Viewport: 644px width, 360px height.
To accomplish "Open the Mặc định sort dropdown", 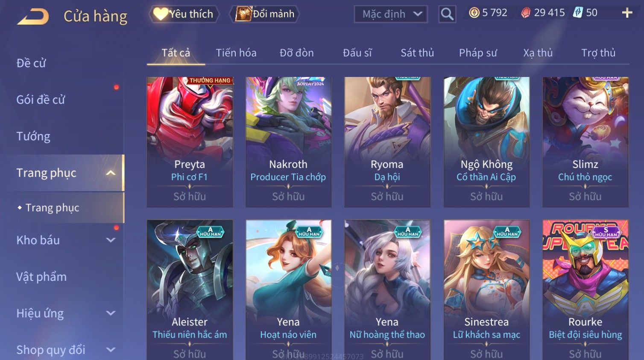I will pyautogui.click(x=391, y=14).
